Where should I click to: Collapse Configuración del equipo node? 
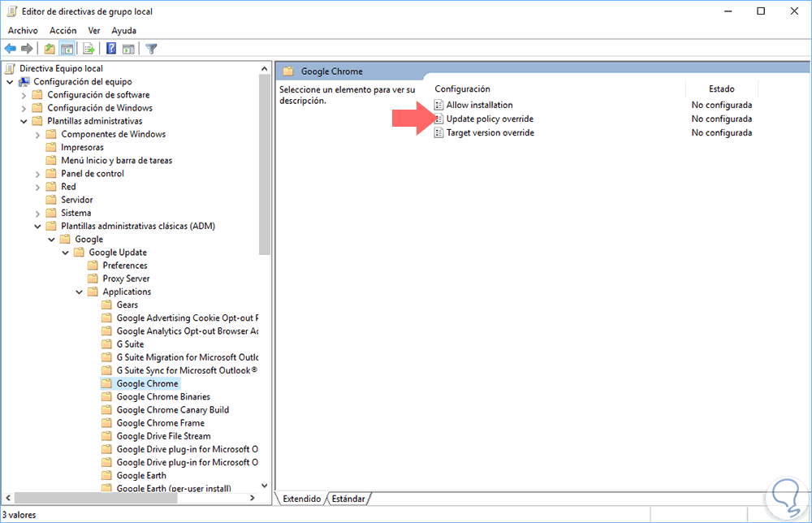pyautogui.click(x=10, y=82)
